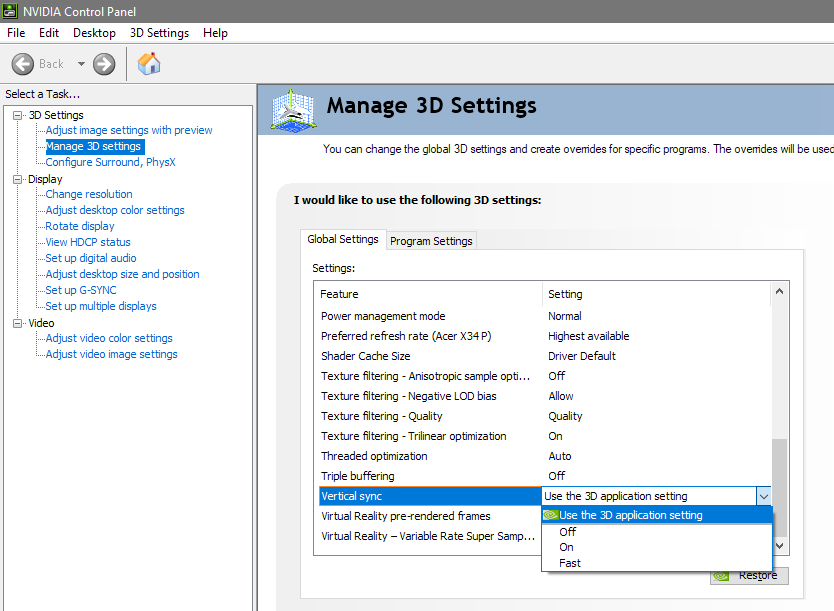Select Manage 3D settings tree item
Viewport: 834px width, 611px height.
click(94, 146)
